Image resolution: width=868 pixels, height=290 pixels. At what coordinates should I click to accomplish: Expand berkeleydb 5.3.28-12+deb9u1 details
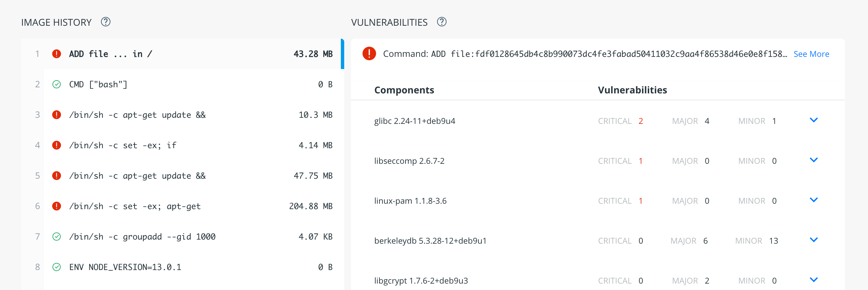(x=813, y=240)
